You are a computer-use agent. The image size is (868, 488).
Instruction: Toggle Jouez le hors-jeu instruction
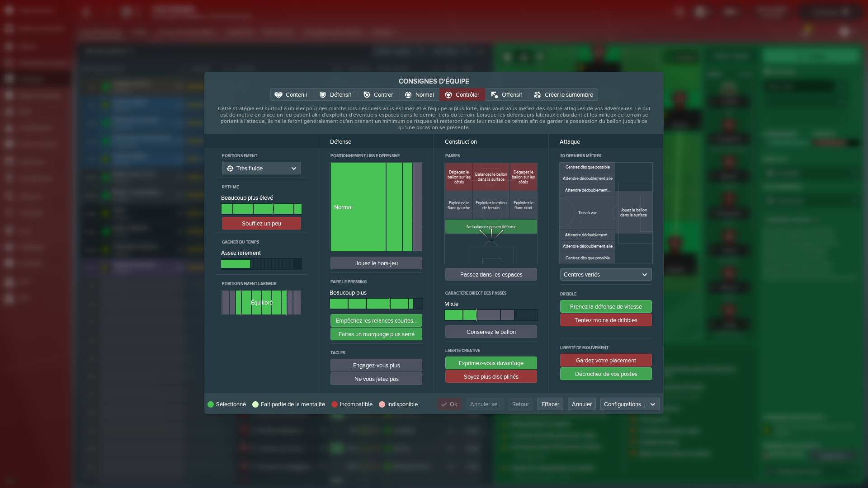376,263
